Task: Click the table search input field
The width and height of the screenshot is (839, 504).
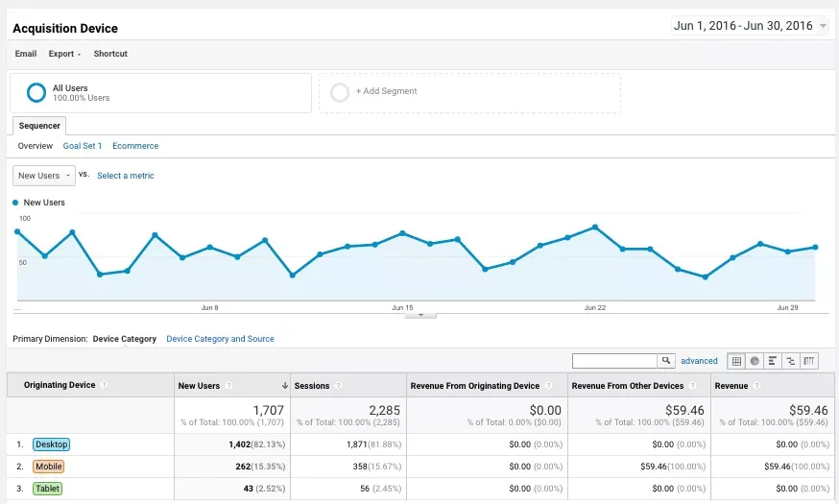Action: point(614,361)
